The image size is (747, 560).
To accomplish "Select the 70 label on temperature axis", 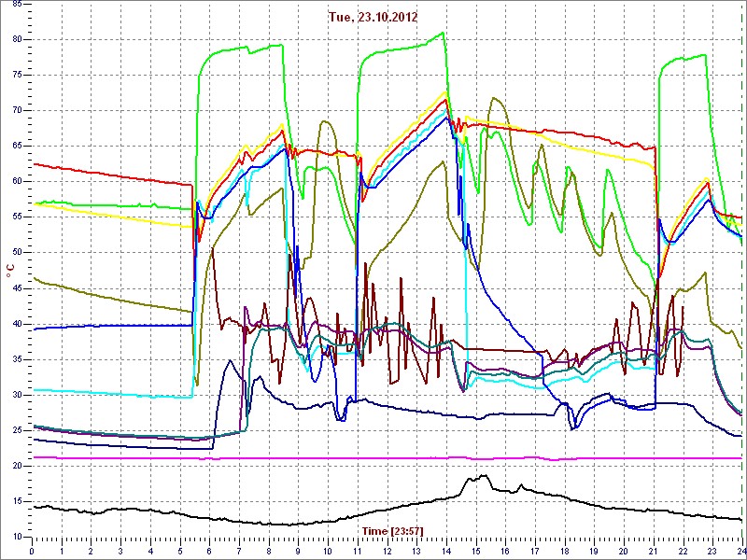I will (x=17, y=110).
